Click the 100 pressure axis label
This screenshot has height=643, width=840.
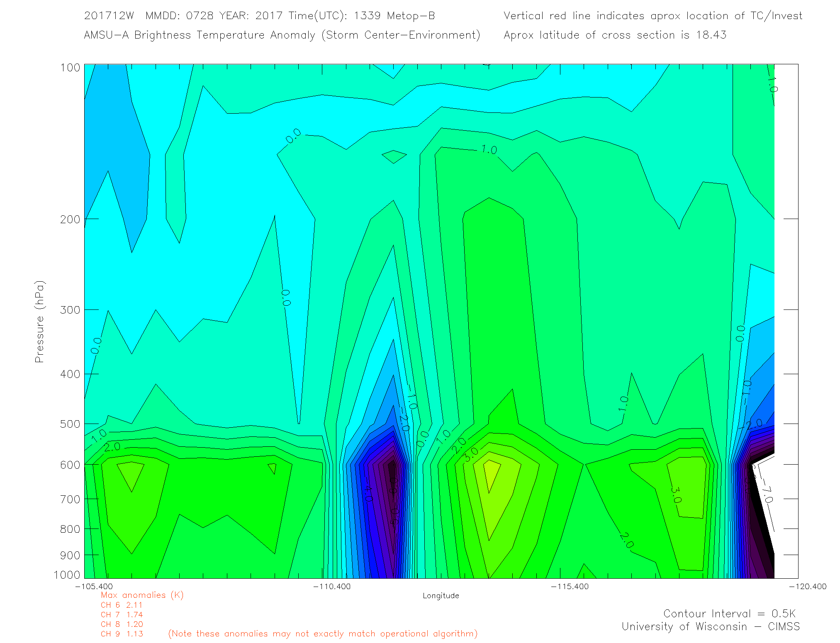70,68
